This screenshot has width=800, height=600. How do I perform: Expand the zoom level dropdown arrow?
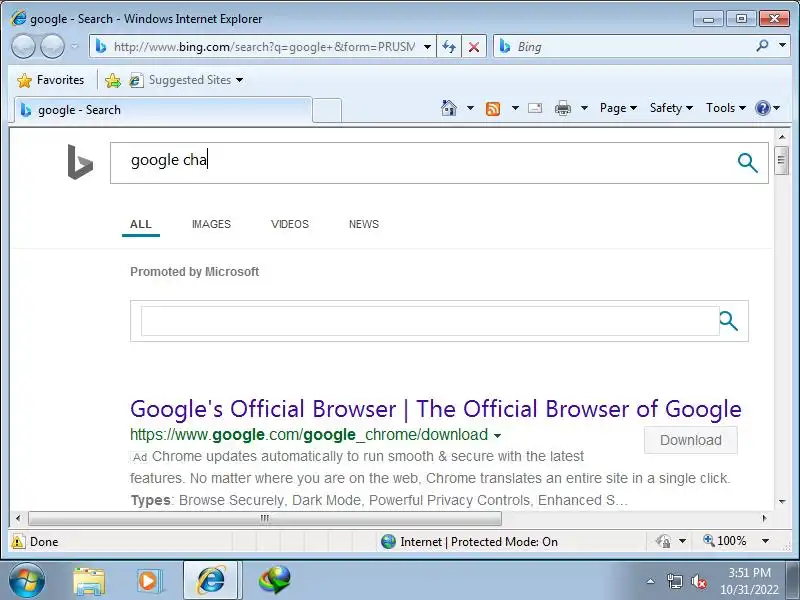(x=765, y=541)
